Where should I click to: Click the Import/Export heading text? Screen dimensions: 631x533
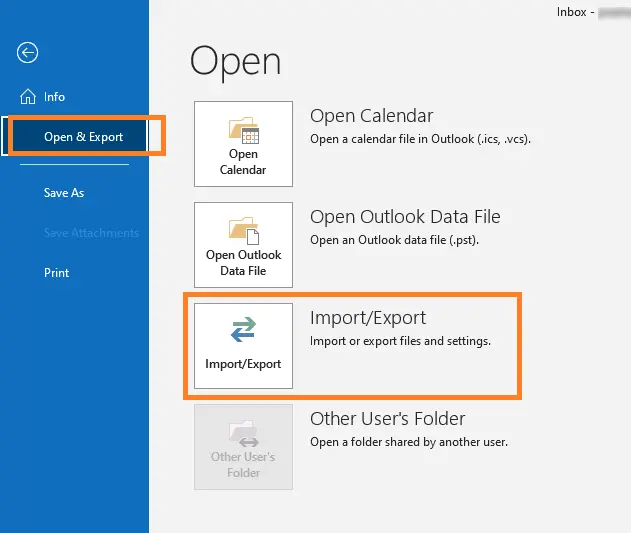point(368,318)
